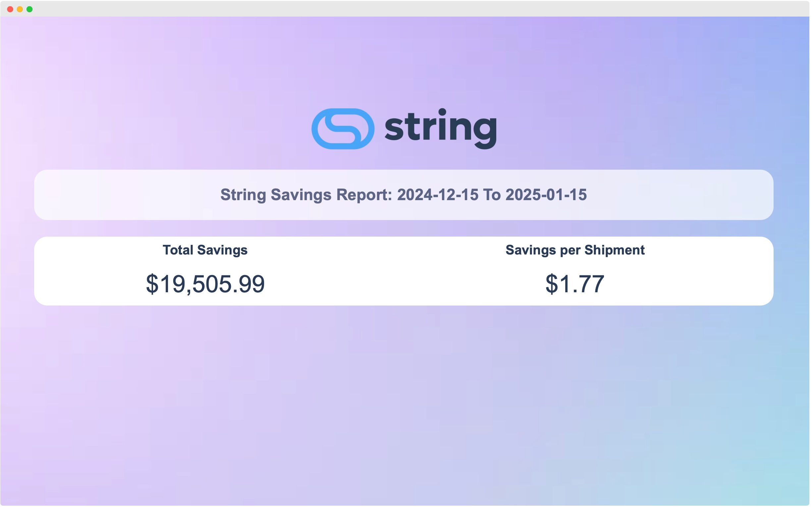Image resolution: width=812 pixels, height=507 pixels.
Task: Click the word "Shipment" in the metric label
Action: click(x=615, y=250)
